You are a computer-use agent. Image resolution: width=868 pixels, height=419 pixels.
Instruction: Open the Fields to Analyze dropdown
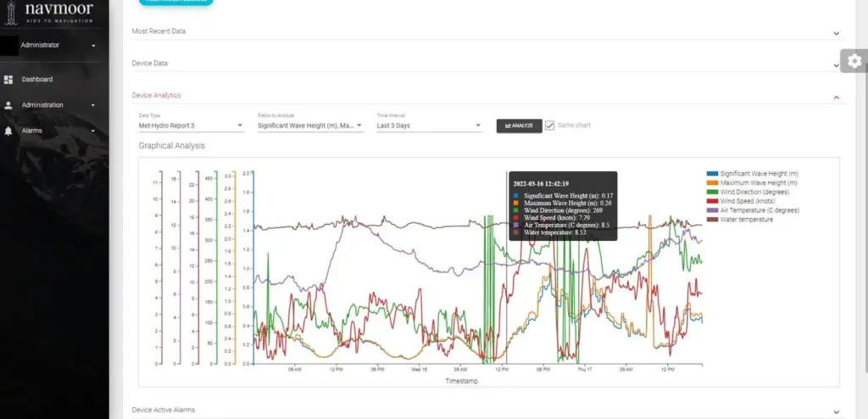310,126
